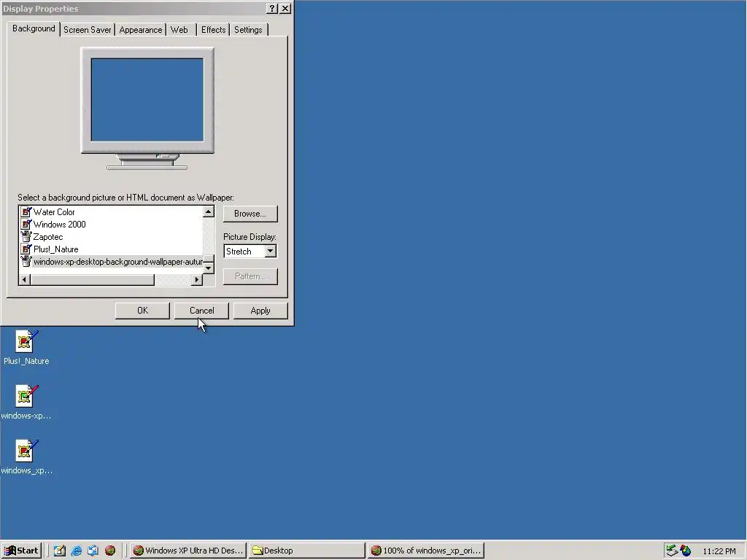
Task: Click the red globe quick launch icon
Action: point(110,551)
